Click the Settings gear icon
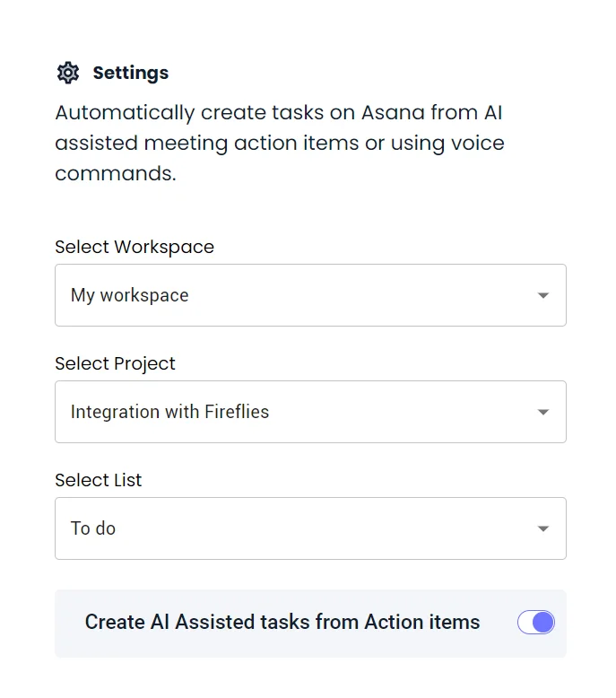Screen dimensions: 616x698 (68, 73)
